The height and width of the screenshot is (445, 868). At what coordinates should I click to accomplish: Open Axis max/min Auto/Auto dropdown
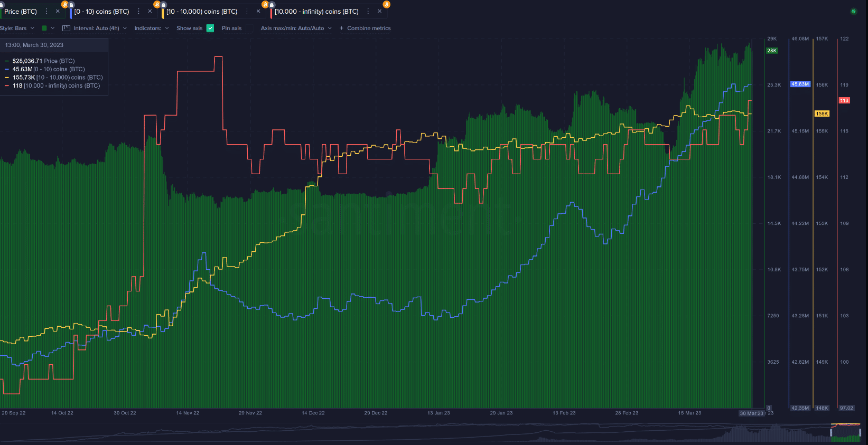[x=296, y=28]
